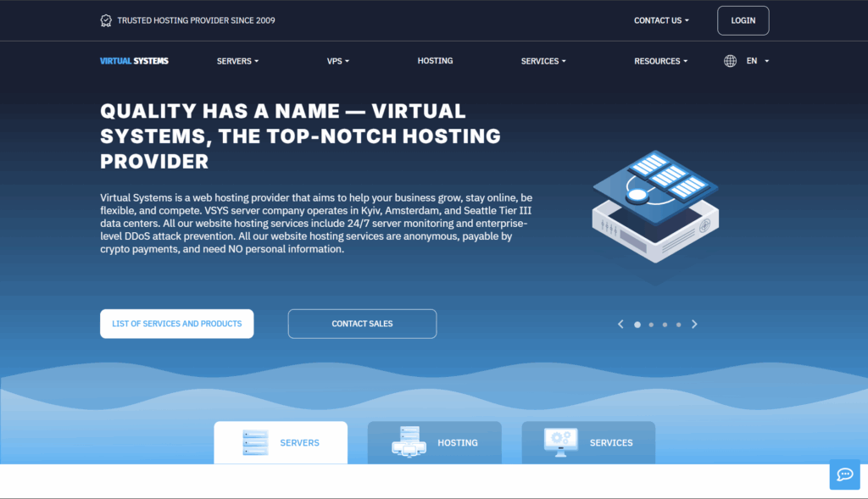The height and width of the screenshot is (499, 868).
Task: Click the globe language icon
Action: coord(730,61)
